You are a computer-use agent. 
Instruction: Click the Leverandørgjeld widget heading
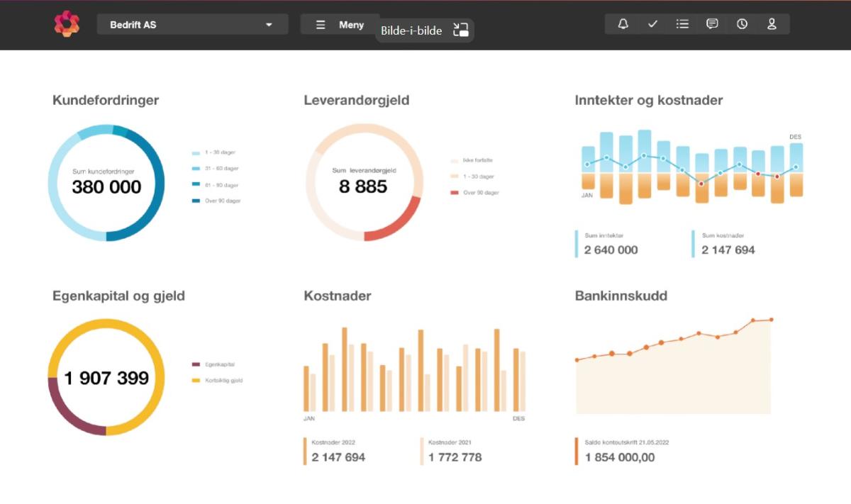(356, 101)
